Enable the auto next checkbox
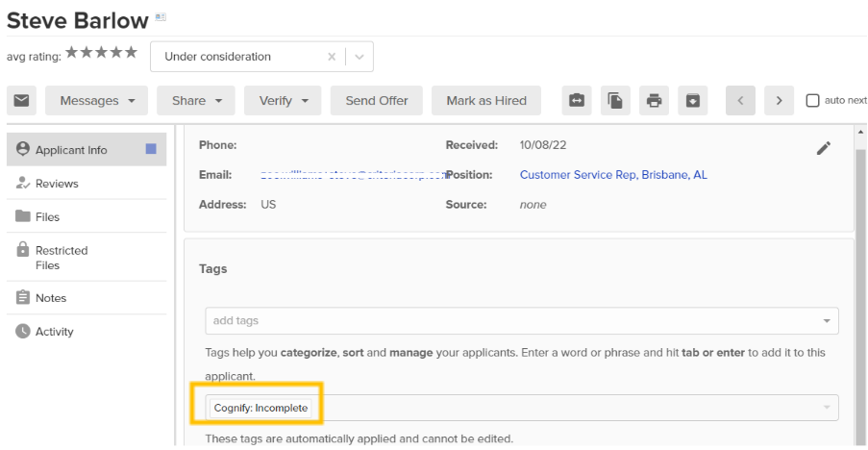Image resolution: width=868 pixels, height=450 pixels. [x=812, y=101]
